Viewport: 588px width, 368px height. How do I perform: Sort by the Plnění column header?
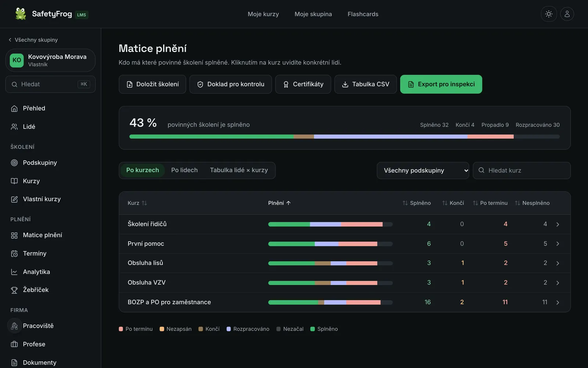[x=279, y=203]
